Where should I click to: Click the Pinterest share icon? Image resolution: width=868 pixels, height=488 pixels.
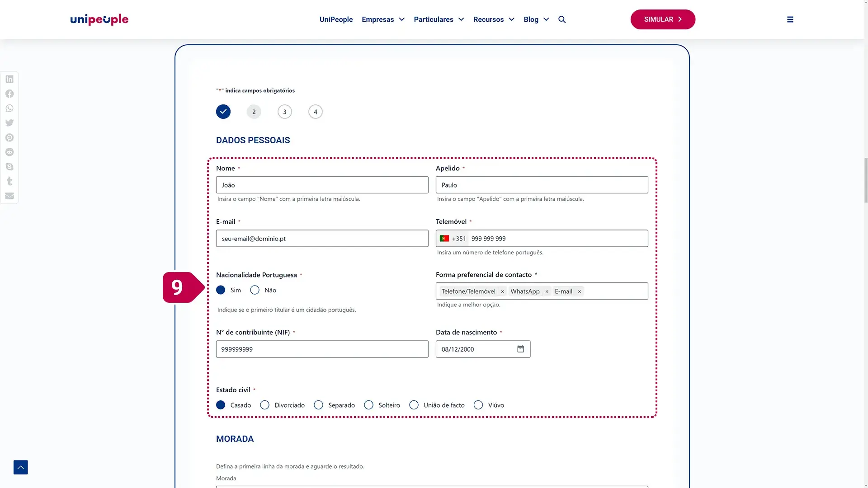9,137
